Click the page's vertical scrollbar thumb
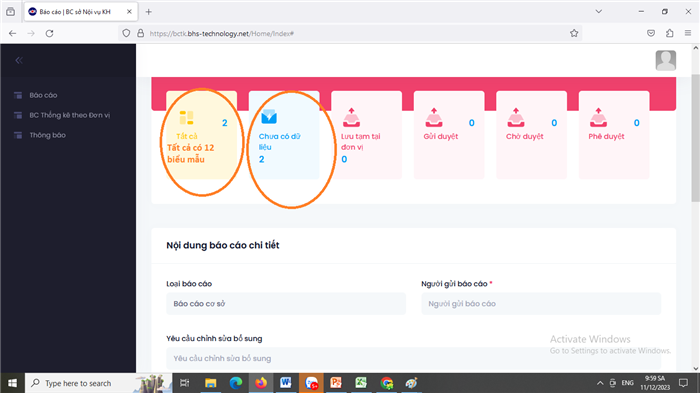The image size is (700, 393). (x=696, y=138)
